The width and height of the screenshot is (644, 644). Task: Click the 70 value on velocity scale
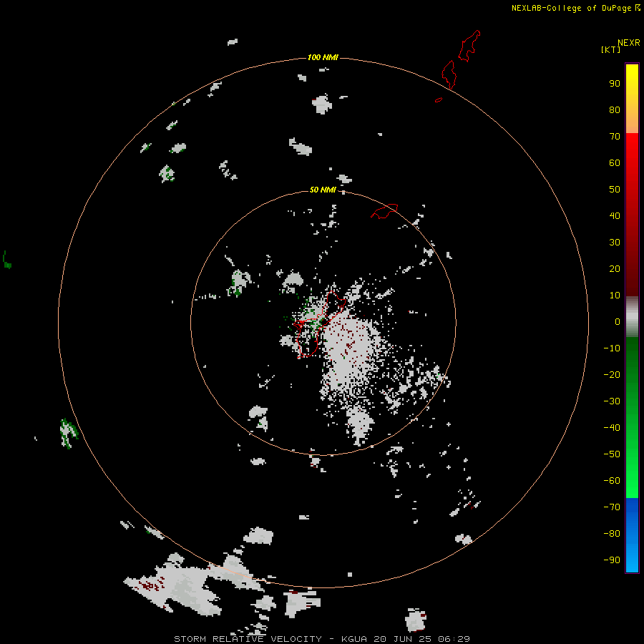615,137
